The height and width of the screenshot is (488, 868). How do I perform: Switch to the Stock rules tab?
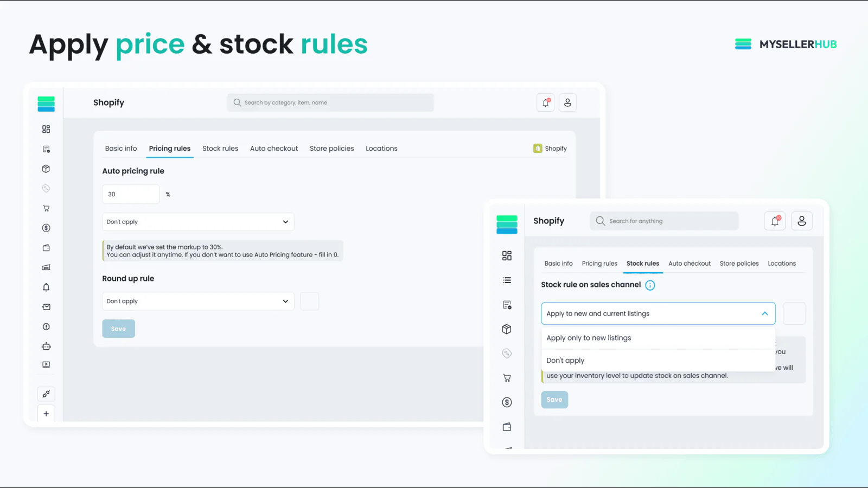[x=220, y=148]
